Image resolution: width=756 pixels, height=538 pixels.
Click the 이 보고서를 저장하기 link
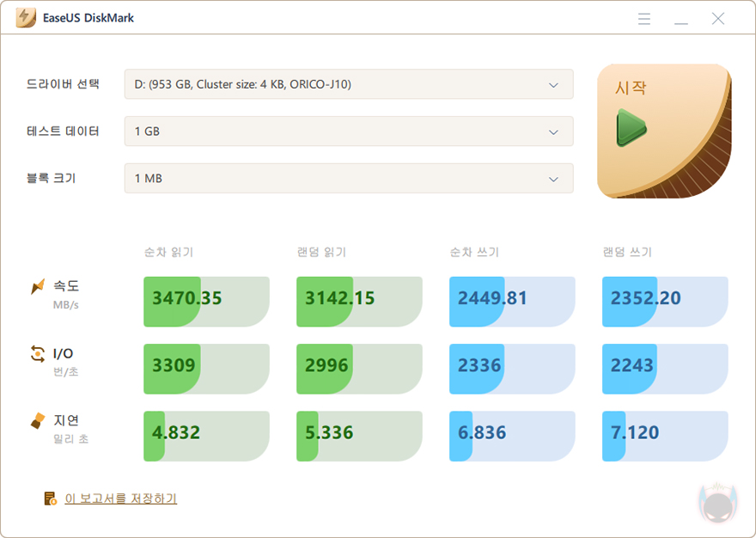point(121,498)
